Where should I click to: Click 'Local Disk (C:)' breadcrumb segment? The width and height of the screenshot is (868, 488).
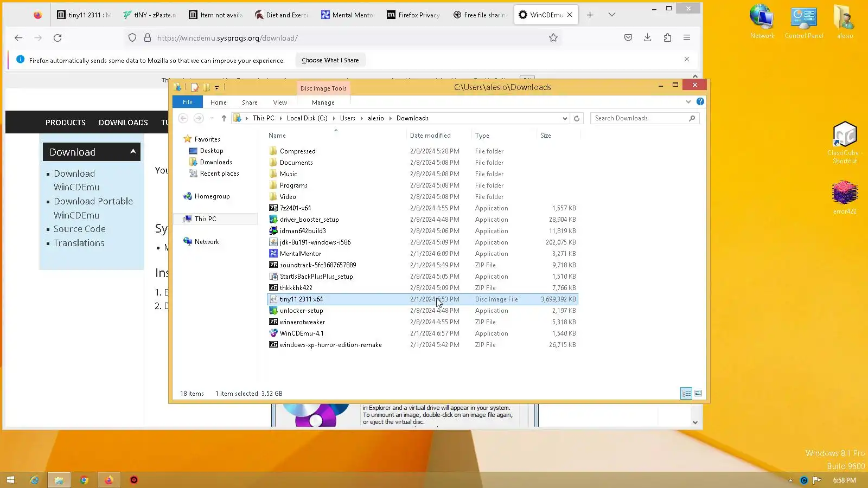click(307, 118)
